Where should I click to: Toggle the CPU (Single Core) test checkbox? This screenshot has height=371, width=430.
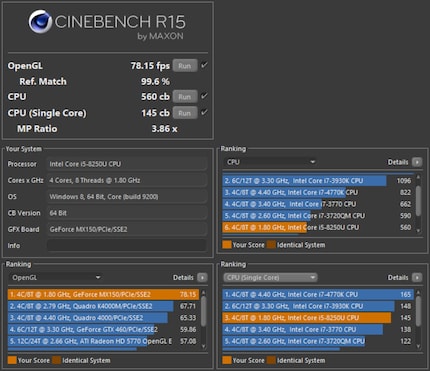click(x=204, y=112)
